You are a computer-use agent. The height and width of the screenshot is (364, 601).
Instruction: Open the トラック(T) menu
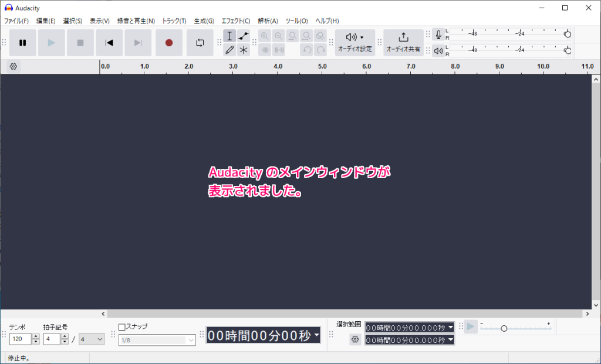coord(174,21)
